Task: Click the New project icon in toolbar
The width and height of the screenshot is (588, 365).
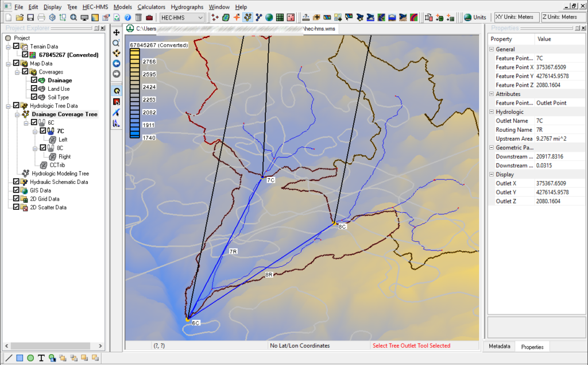Action: tap(9, 17)
